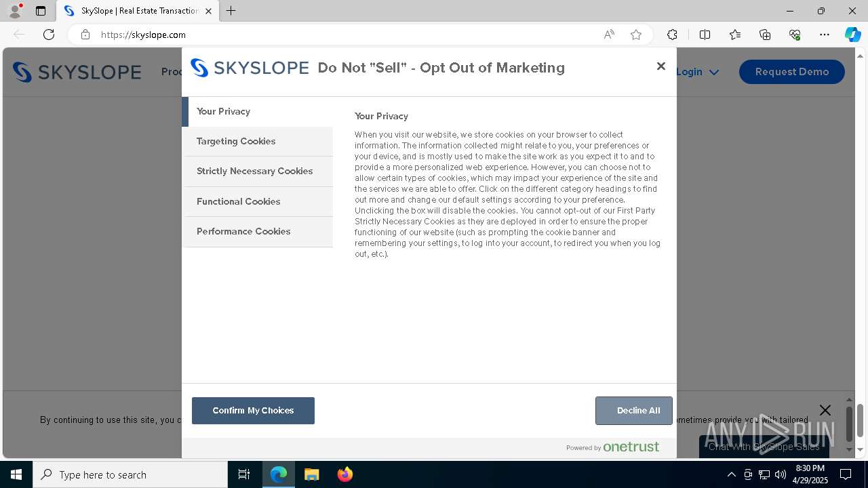Add this page to favorites with the star
The width and height of the screenshot is (868, 488).
tap(636, 35)
